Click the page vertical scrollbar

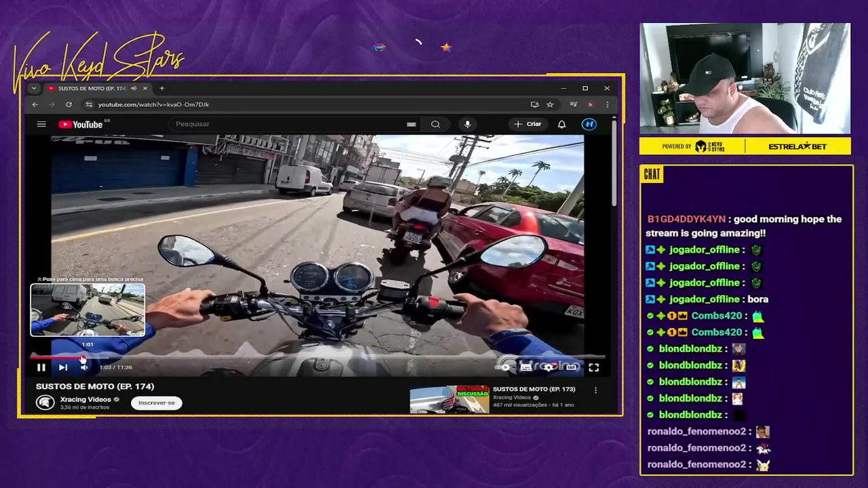click(x=614, y=163)
